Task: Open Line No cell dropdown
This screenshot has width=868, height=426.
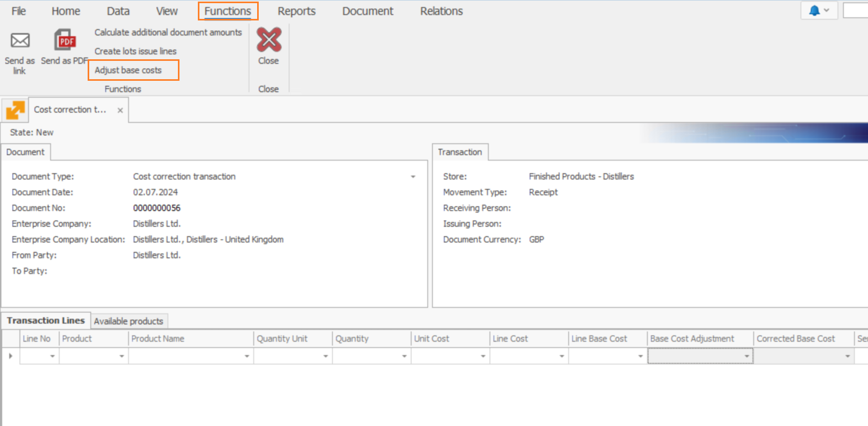Action: point(52,356)
